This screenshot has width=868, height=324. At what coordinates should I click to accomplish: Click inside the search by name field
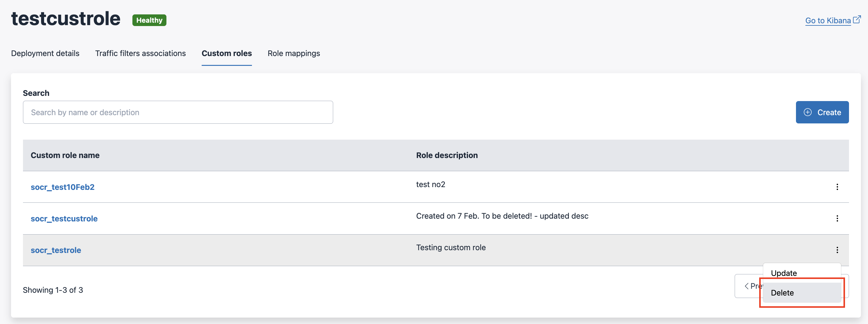pos(135,112)
